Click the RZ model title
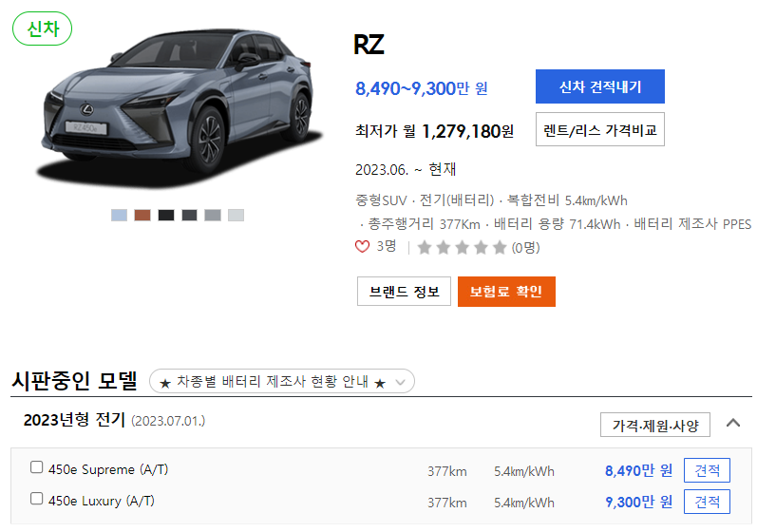The width and height of the screenshot is (757, 532). 369,45
